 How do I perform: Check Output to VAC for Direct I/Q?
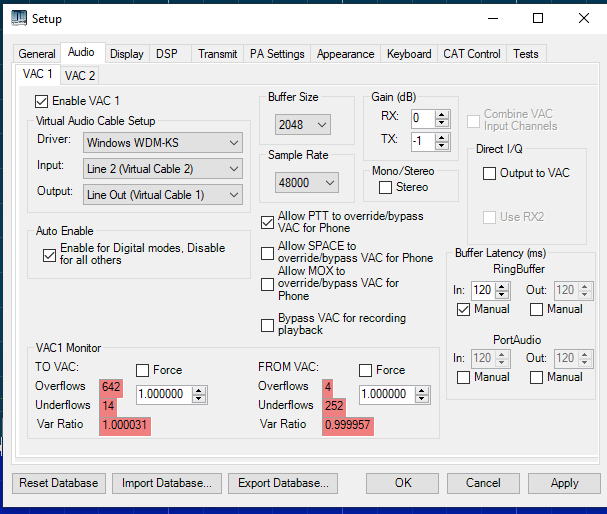click(489, 173)
